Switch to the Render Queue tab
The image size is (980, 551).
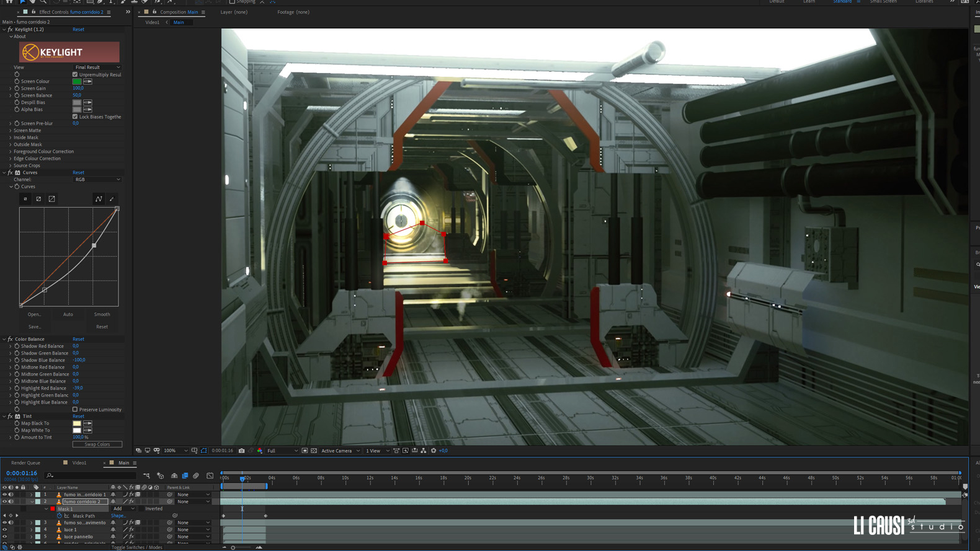[x=25, y=462]
